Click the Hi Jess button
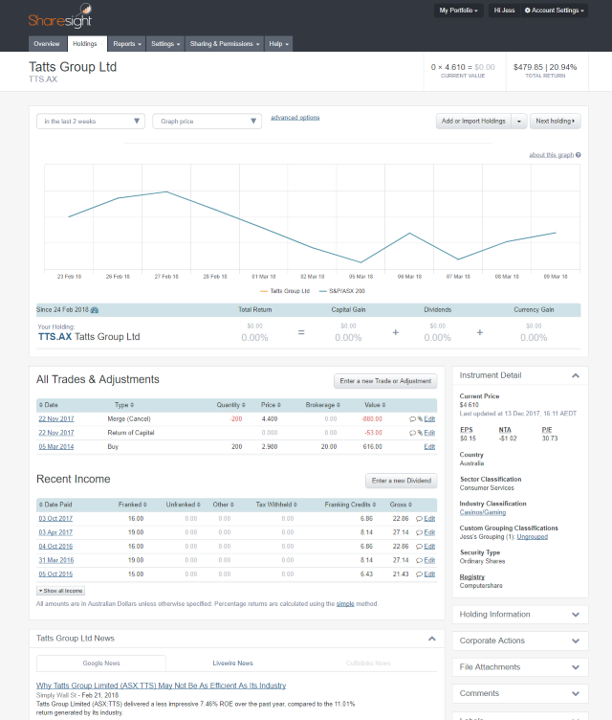The image size is (612, 720). point(504,10)
